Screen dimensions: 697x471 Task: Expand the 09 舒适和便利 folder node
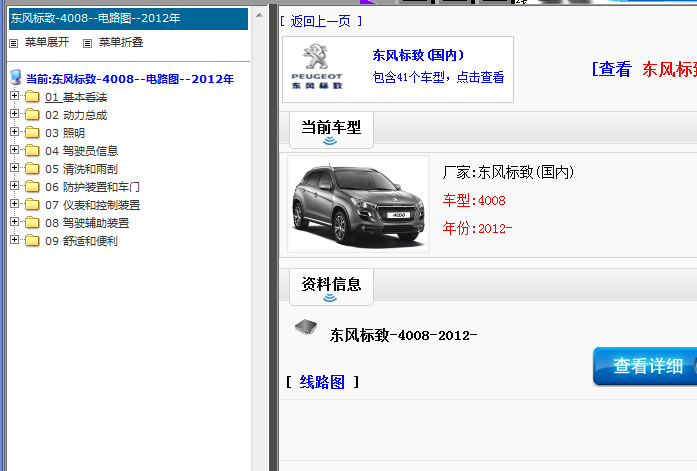coord(15,239)
